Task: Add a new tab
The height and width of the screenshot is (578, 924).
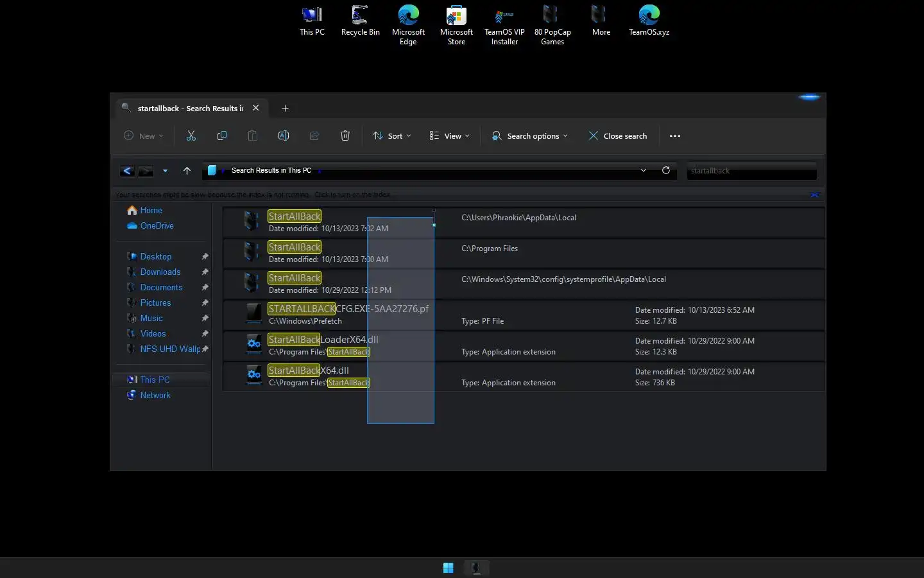Action: click(286, 108)
